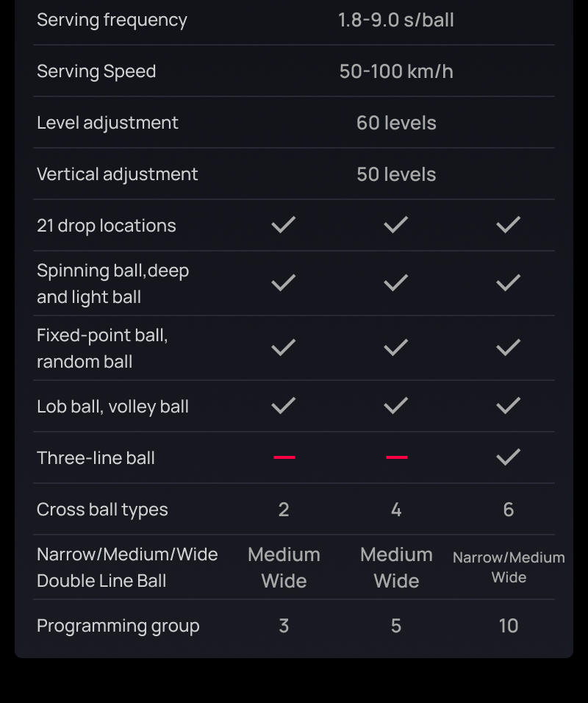Image resolution: width=588 pixels, height=703 pixels.
Task: Select the Three-line ball row label
Action: pyautogui.click(x=96, y=458)
